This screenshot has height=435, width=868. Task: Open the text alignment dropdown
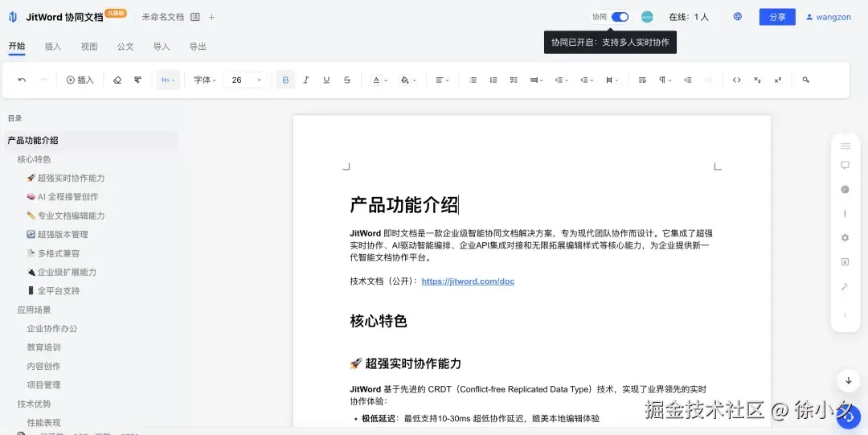tap(442, 80)
